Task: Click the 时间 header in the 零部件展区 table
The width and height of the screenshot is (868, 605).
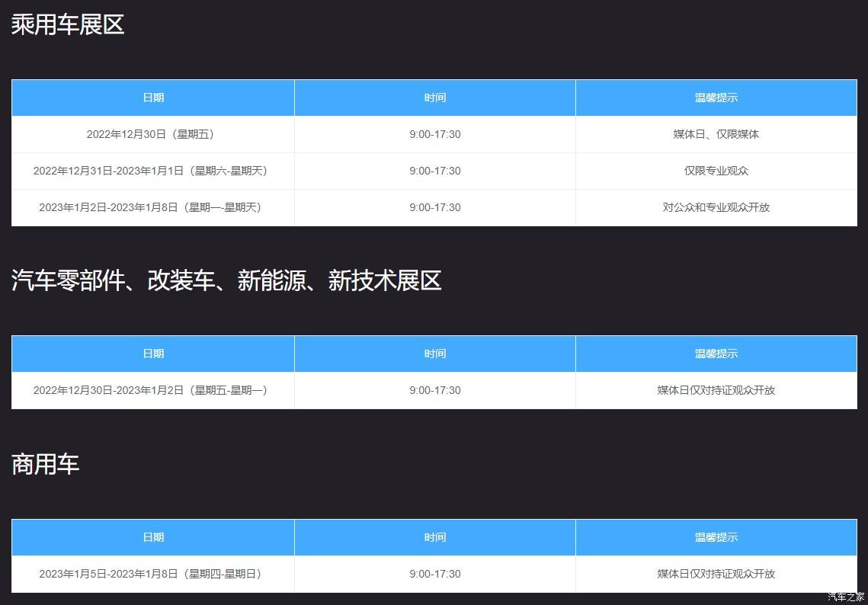Action: point(435,354)
